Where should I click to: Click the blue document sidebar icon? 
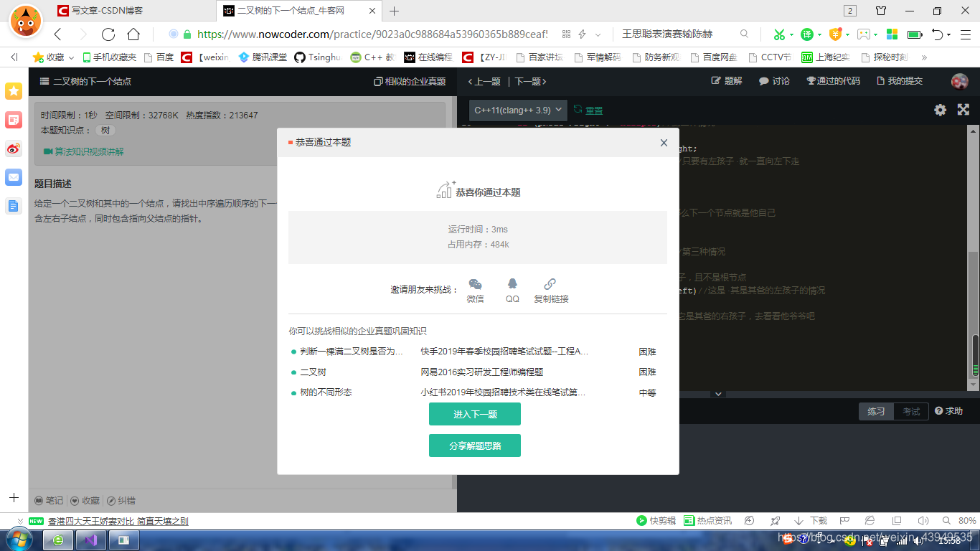(x=14, y=206)
